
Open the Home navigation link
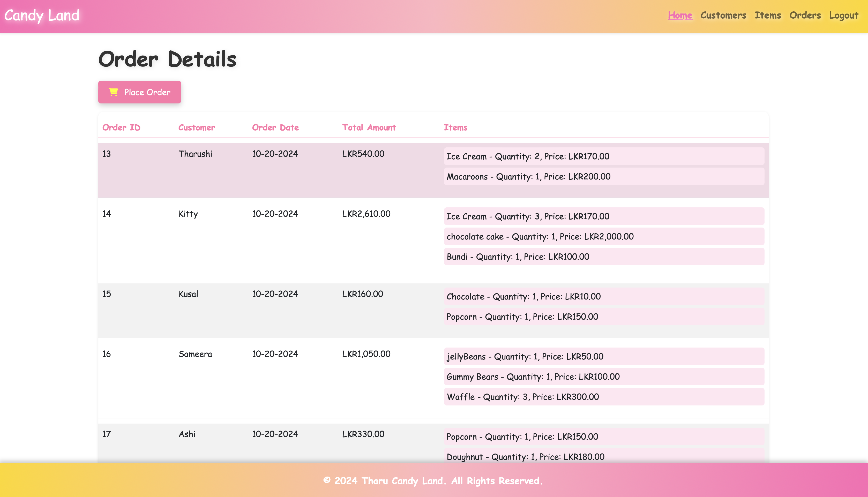680,15
